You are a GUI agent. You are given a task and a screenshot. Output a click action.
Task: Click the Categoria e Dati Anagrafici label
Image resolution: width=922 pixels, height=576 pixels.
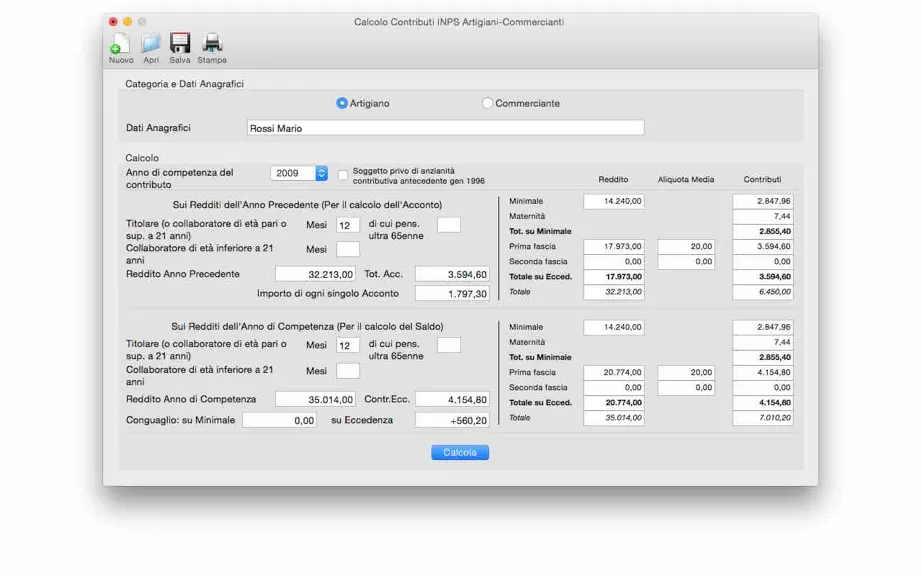point(184,83)
